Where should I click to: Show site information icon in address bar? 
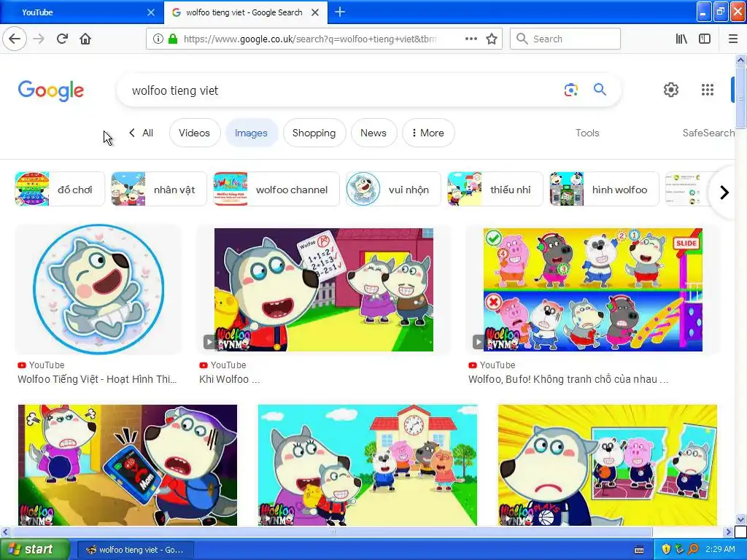tap(158, 39)
